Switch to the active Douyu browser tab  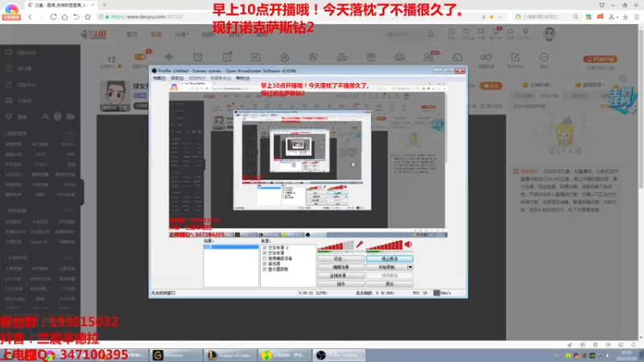(60, 5)
